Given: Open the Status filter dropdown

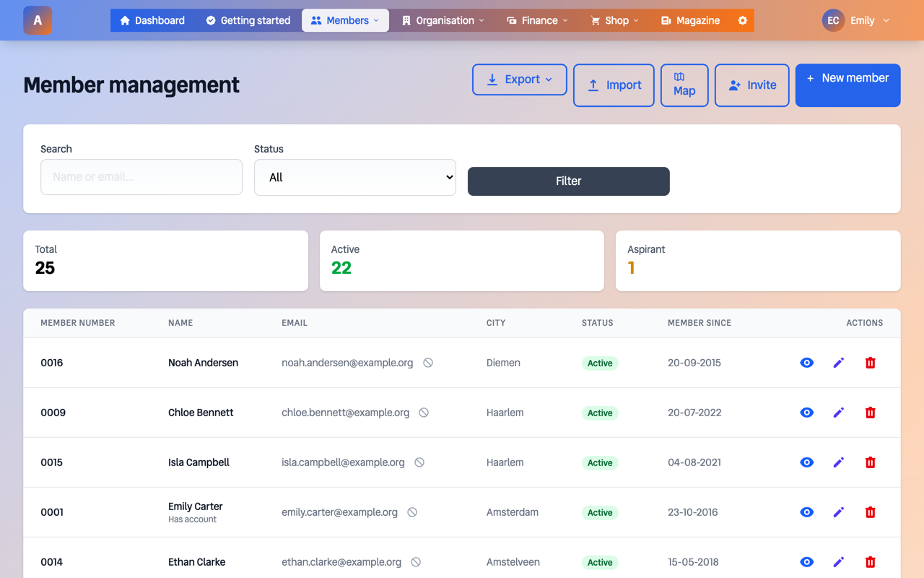Looking at the screenshot, I should coord(355,177).
